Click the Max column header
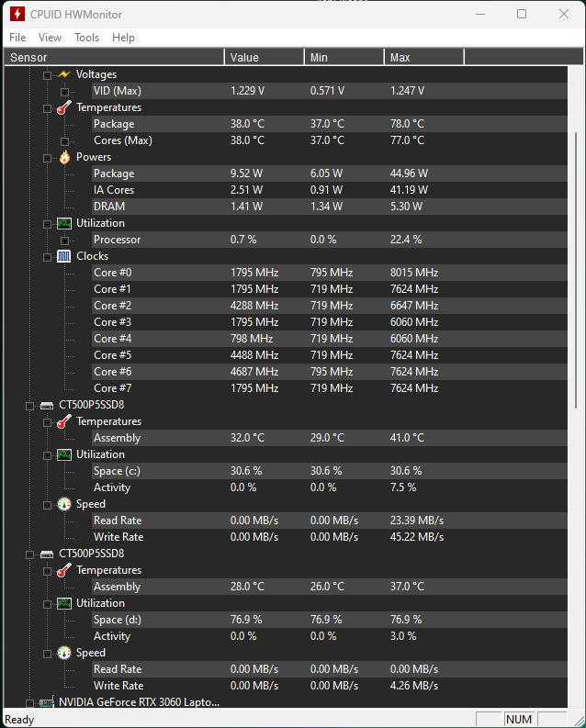 (424, 57)
